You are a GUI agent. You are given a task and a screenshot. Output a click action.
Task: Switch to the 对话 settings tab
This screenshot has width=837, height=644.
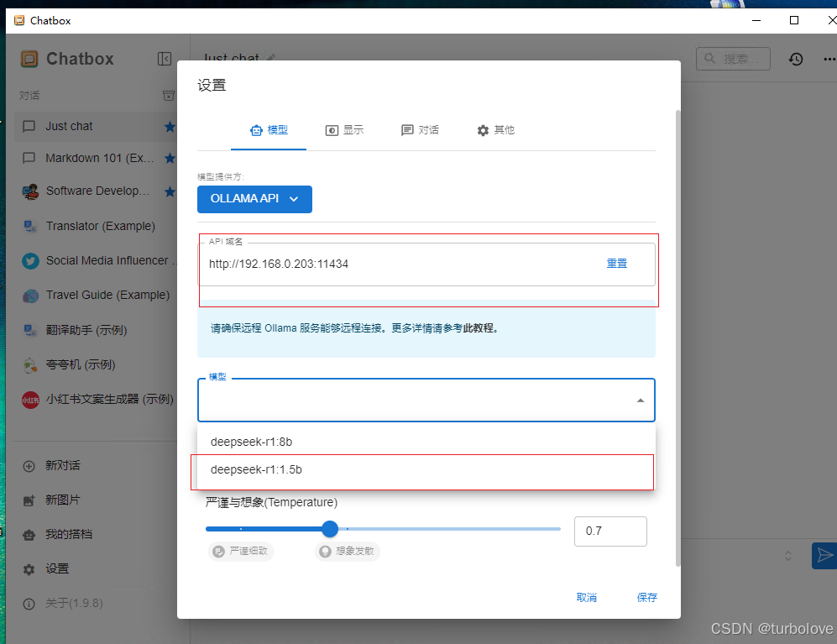[x=420, y=130]
